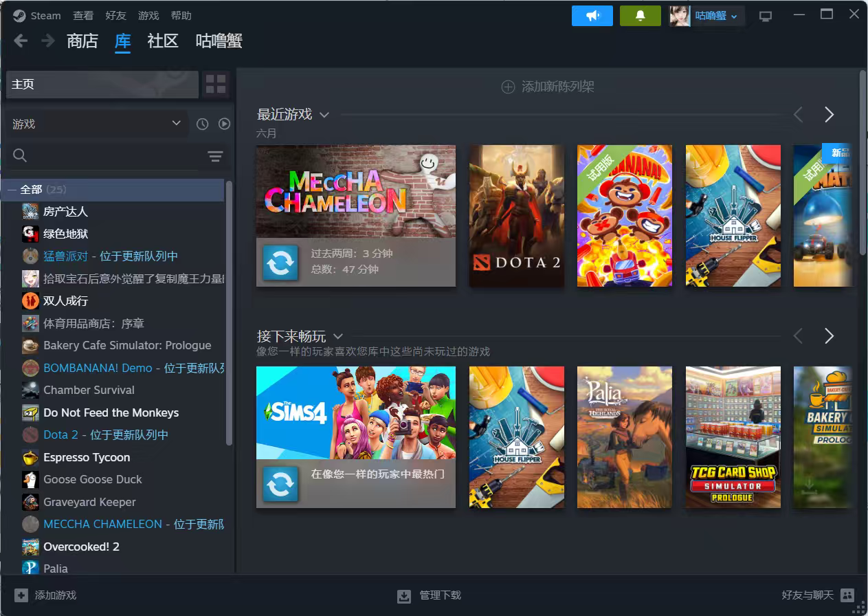The image size is (868, 616).
Task: Open the BOMBANANA cover in recent games
Action: [x=625, y=216]
